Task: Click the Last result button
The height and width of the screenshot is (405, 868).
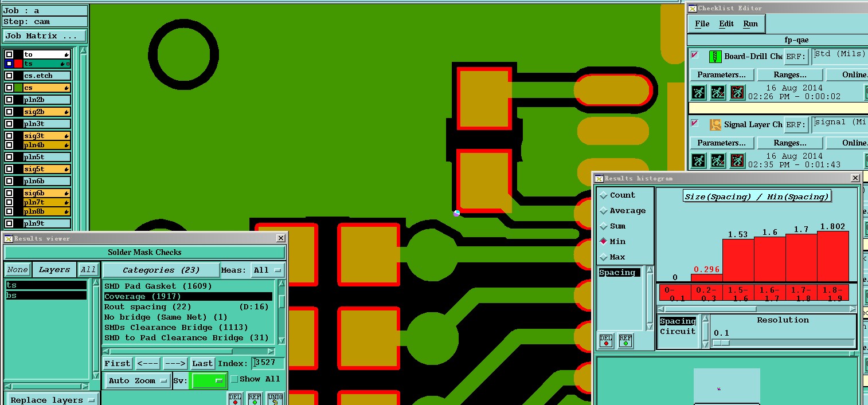Action: click(202, 363)
